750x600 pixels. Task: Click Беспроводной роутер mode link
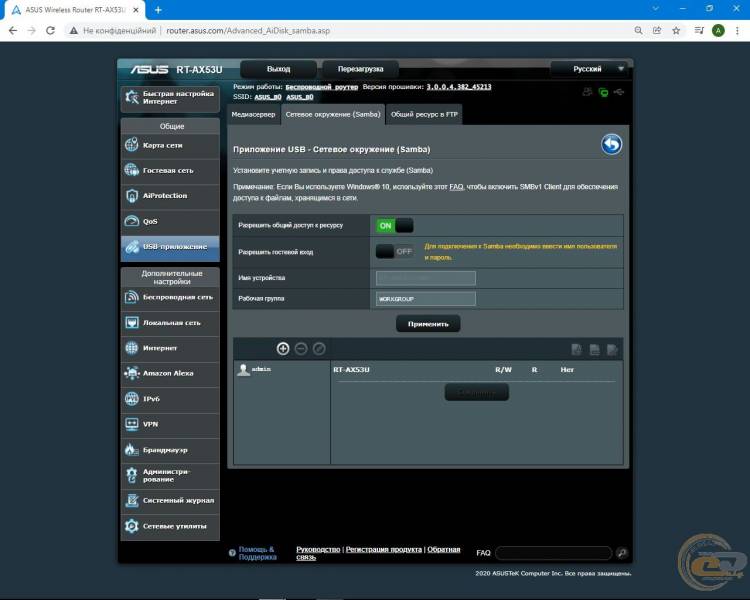(x=321, y=87)
